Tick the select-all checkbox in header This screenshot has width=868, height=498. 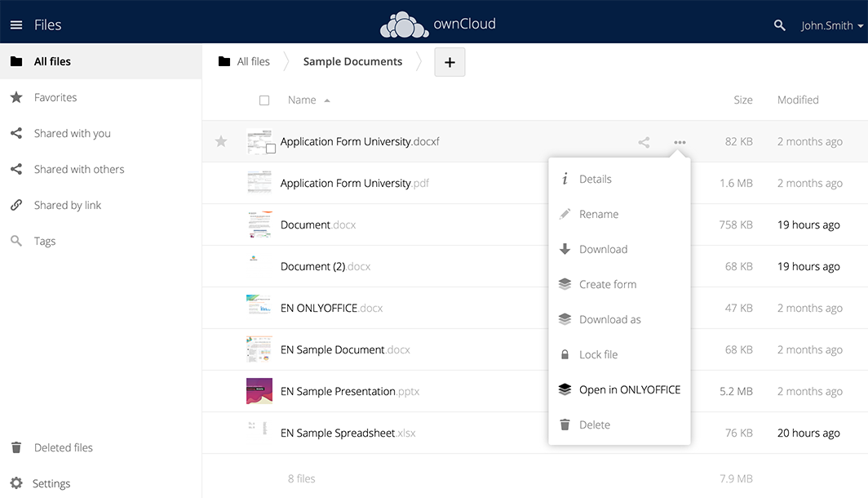(x=264, y=100)
